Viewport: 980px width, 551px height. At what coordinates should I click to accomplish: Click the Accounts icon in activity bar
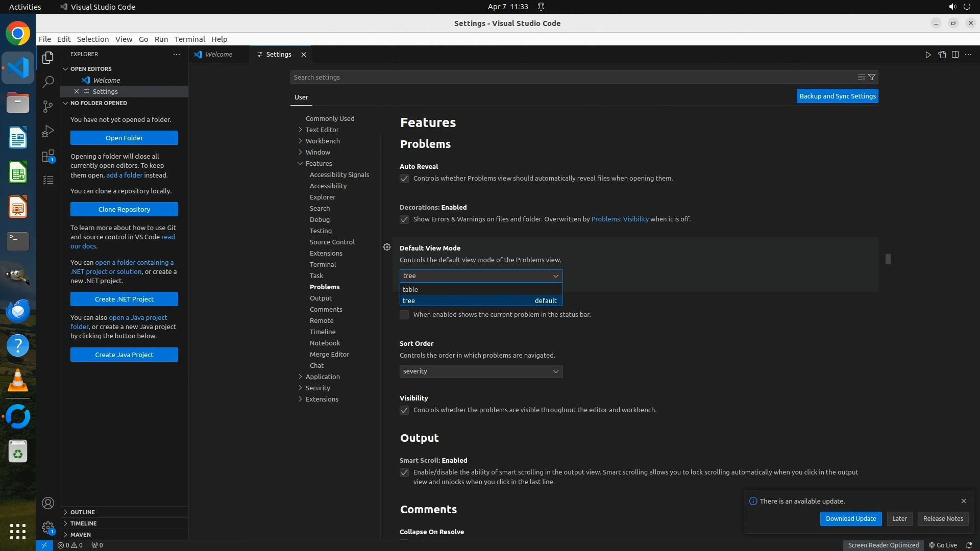[48, 503]
